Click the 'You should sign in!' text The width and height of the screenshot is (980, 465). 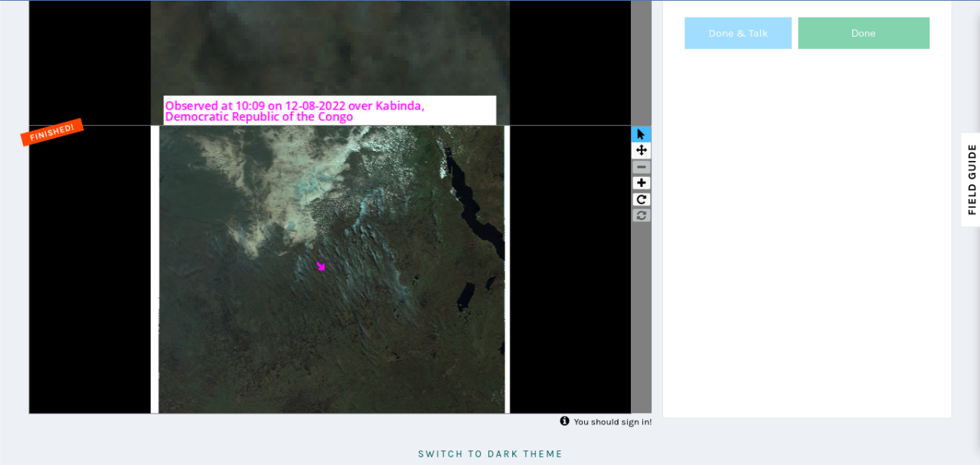[612, 421]
